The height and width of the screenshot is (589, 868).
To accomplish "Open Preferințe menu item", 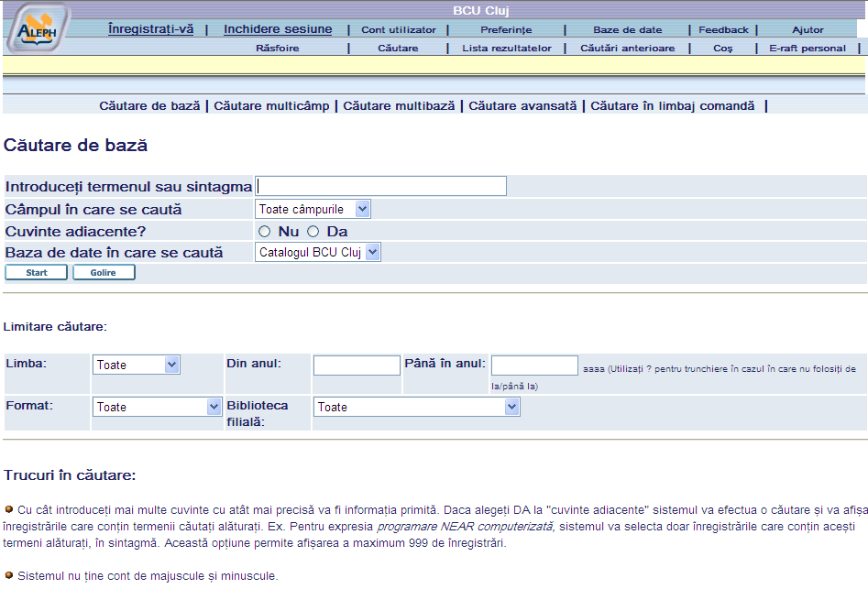I will click(506, 30).
